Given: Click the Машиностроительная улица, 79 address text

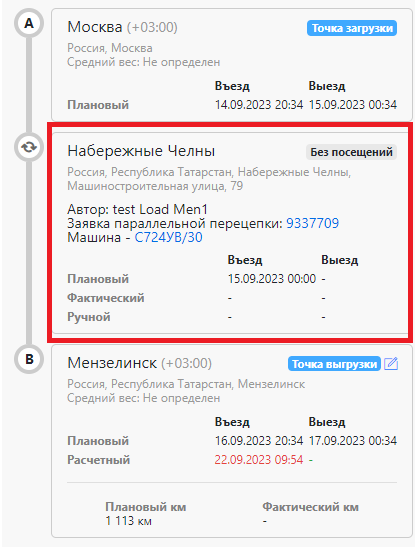Looking at the screenshot, I should (x=155, y=186).
